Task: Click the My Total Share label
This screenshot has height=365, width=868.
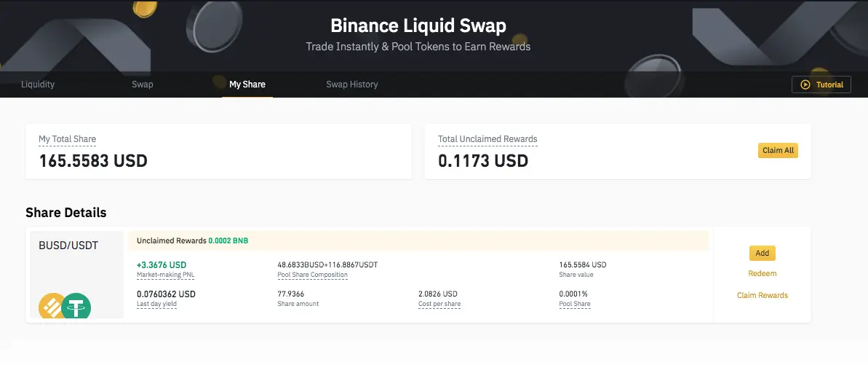Action: pyautogui.click(x=67, y=139)
